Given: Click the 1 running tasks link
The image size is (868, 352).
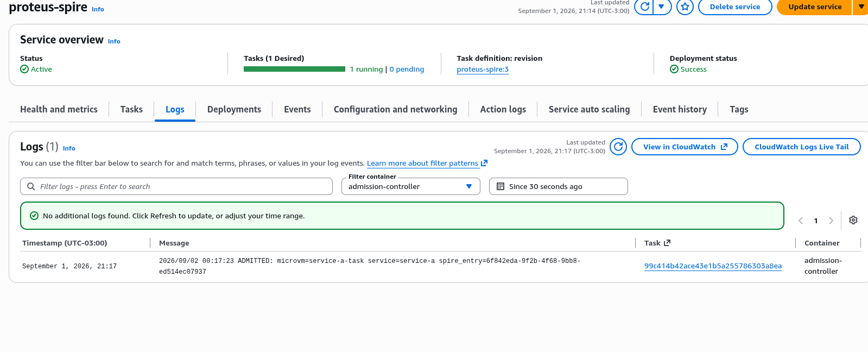Looking at the screenshot, I should click(x=366, y=70).
